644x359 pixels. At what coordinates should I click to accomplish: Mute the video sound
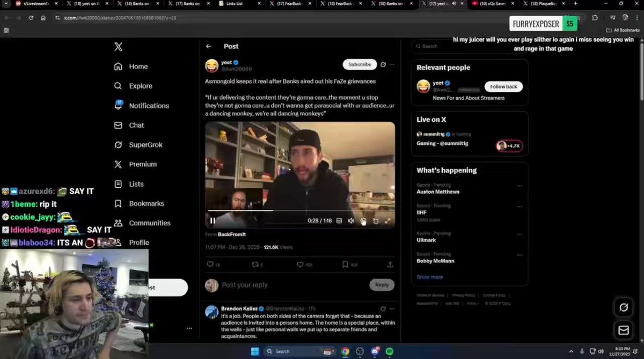(x=351, y=221)
